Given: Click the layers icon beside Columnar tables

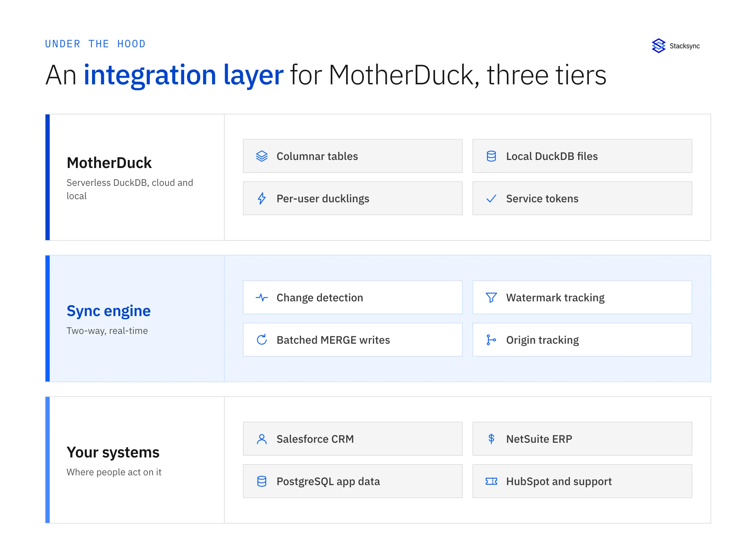Looking at the screenshot, I should click(262, 156).
